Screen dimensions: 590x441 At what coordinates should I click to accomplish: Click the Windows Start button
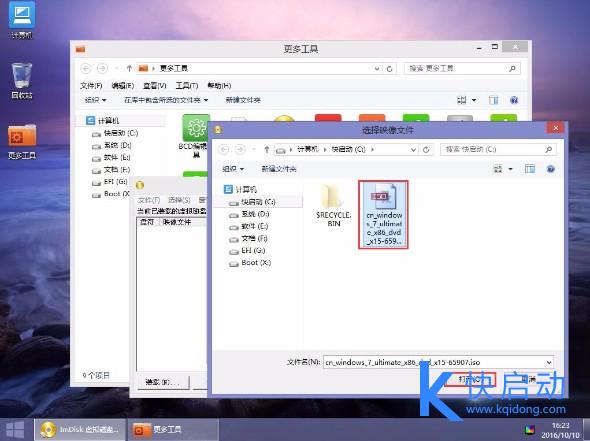click(x=15, y=429)
